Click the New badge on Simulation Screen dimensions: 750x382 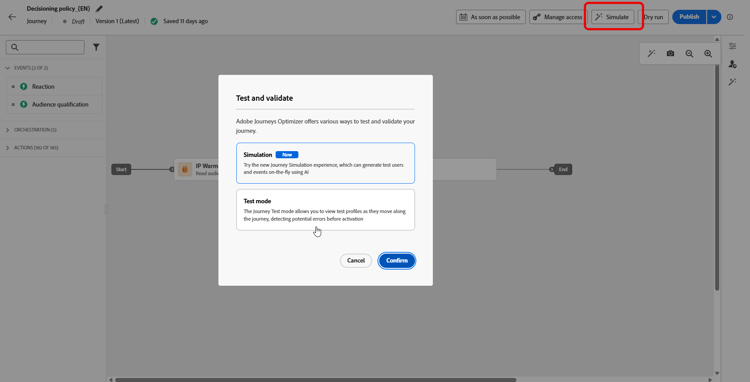[287, 155]
